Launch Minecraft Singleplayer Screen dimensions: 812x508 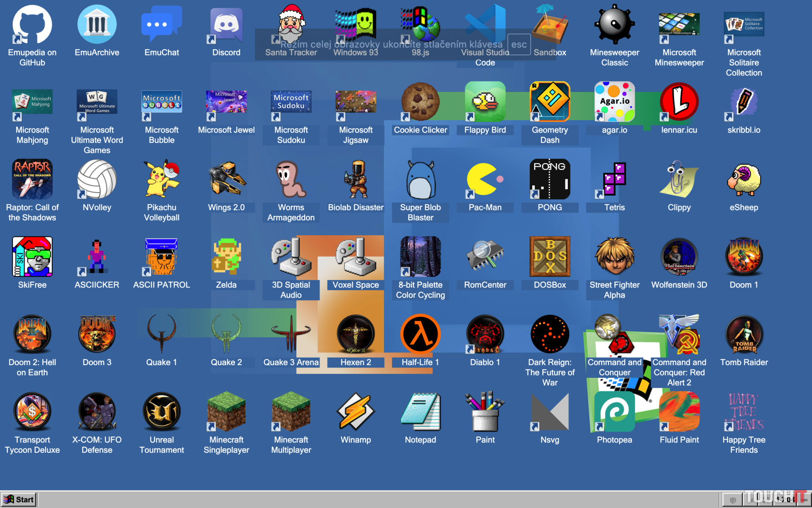226,412
